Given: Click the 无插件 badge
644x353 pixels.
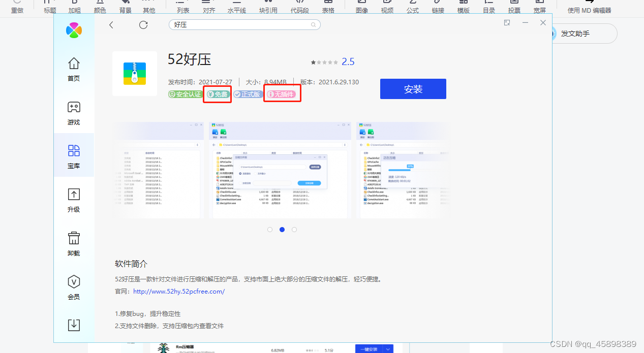Looking at the screenshot, I should [281, 94].
